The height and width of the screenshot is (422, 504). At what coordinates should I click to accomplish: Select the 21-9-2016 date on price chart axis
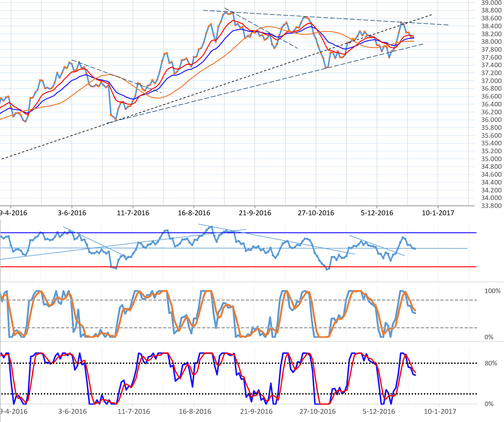[x=255, y=213]
